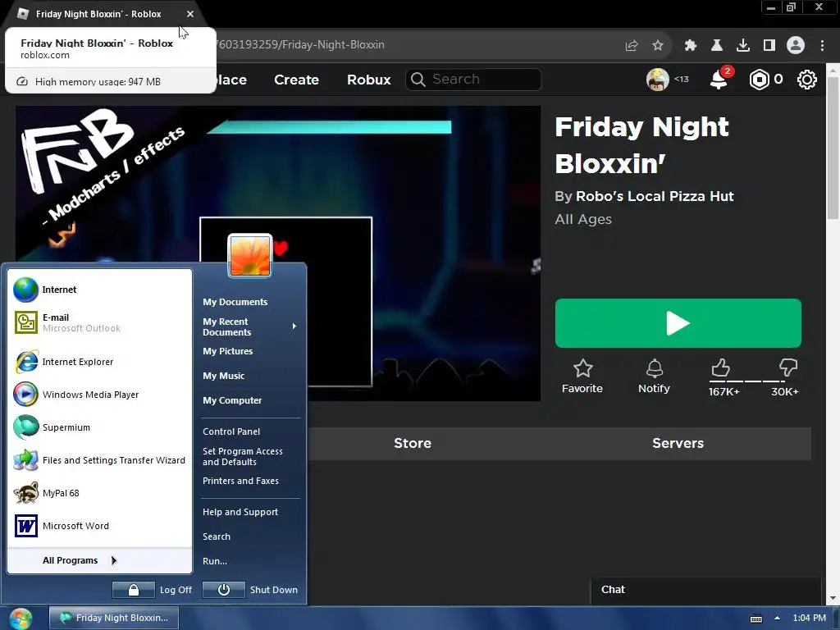Switch to the Servers tab
840x630 pixels.
[678, 444]
